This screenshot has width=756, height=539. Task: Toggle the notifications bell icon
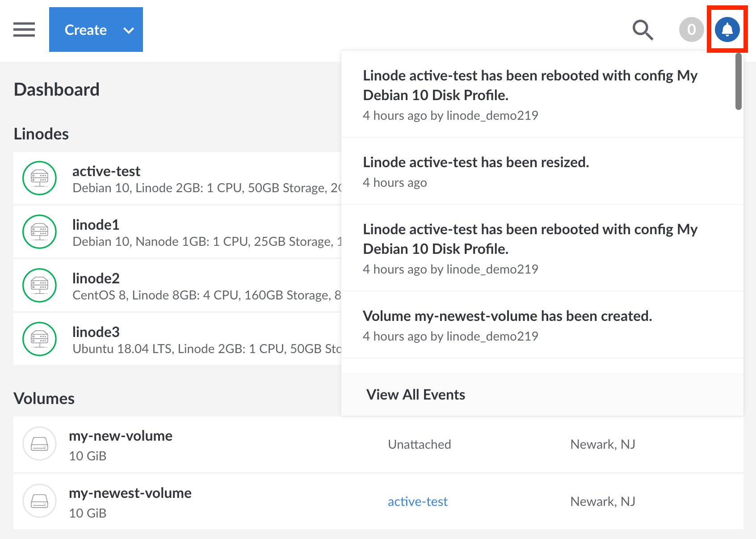click(727, 29)
